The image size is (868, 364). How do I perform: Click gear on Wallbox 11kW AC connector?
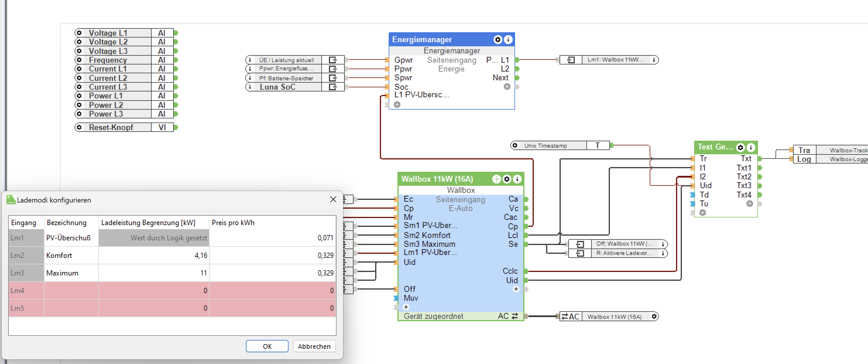(654, 317)
